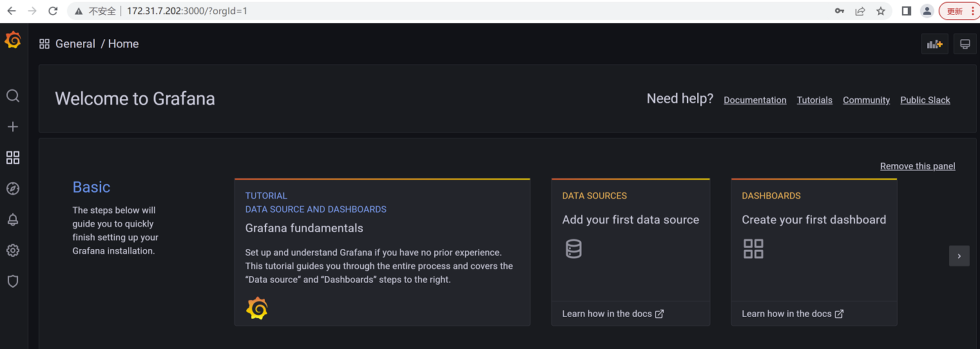
Task: Open the Tutorials help link
Action: pos(814,100)
